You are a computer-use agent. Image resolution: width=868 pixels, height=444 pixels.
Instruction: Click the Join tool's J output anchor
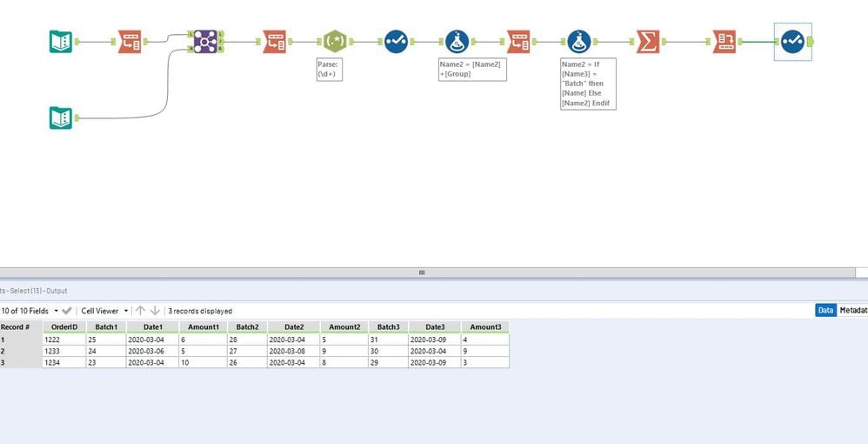tap(221, 41)
